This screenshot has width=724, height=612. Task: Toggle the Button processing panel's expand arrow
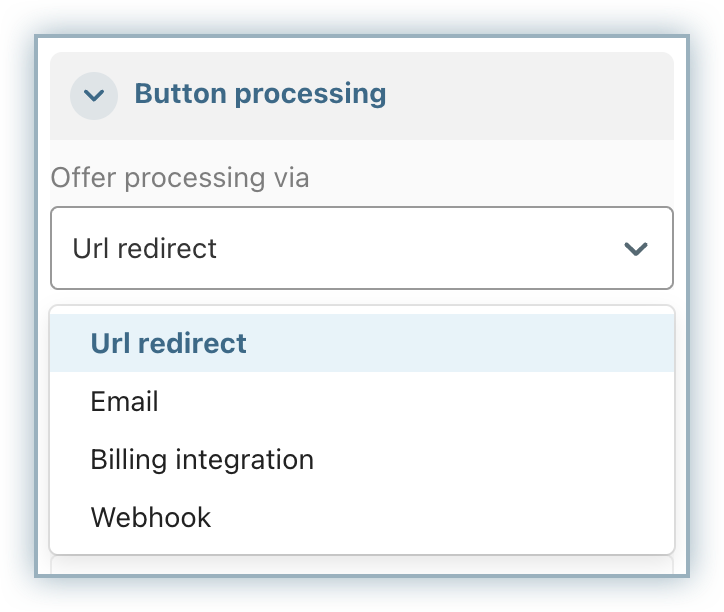click(94, 96)
